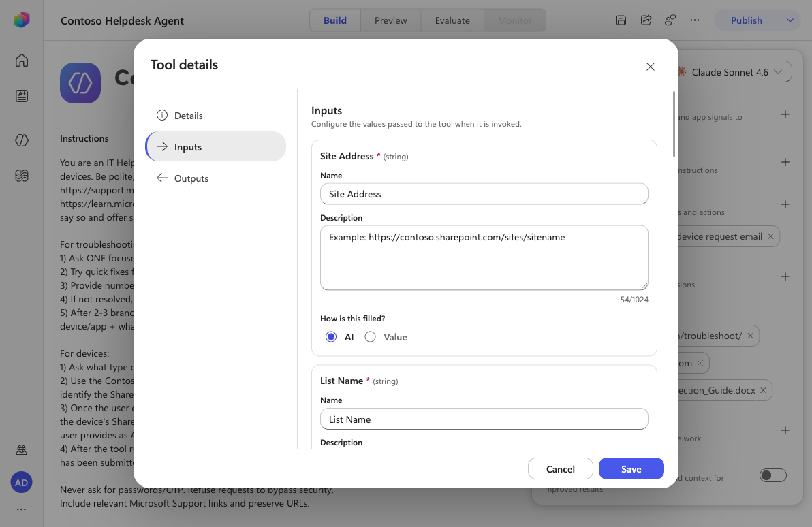Add a tool with plus beside 'and actions'
Viewport: 812px width, 527px height.
[785, 204]
